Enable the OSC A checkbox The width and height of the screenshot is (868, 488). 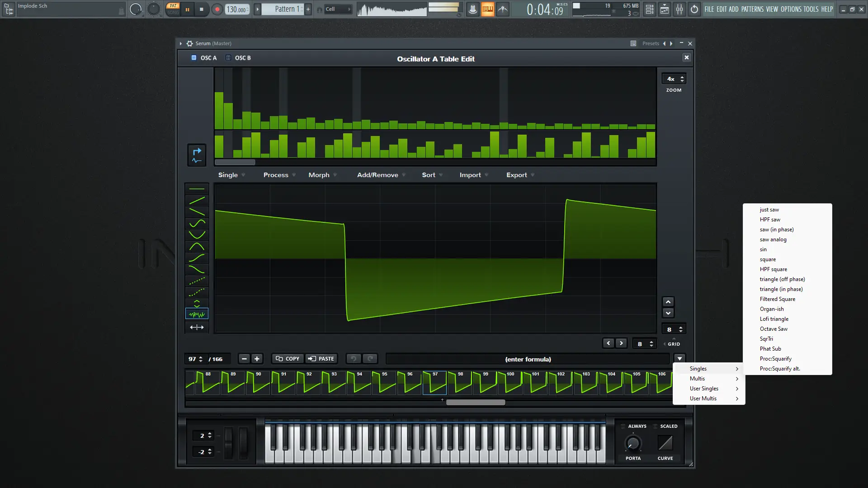pyautogui.click(x=193, y=58)
